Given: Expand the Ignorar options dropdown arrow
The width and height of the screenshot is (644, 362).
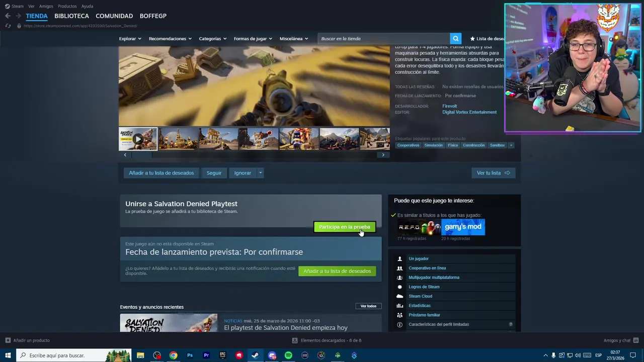Looking at the screenshot, I should click(260, 173).
